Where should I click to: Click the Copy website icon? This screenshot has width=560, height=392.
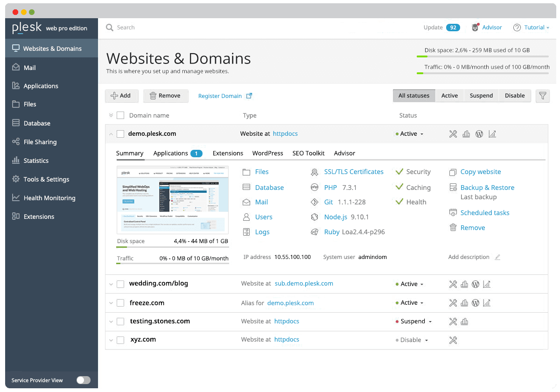453,172
